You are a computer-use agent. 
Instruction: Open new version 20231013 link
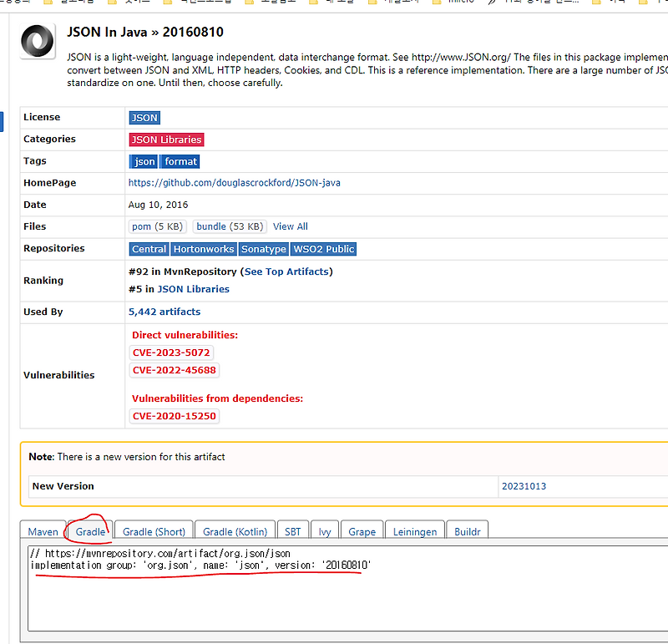pos(524,486)
